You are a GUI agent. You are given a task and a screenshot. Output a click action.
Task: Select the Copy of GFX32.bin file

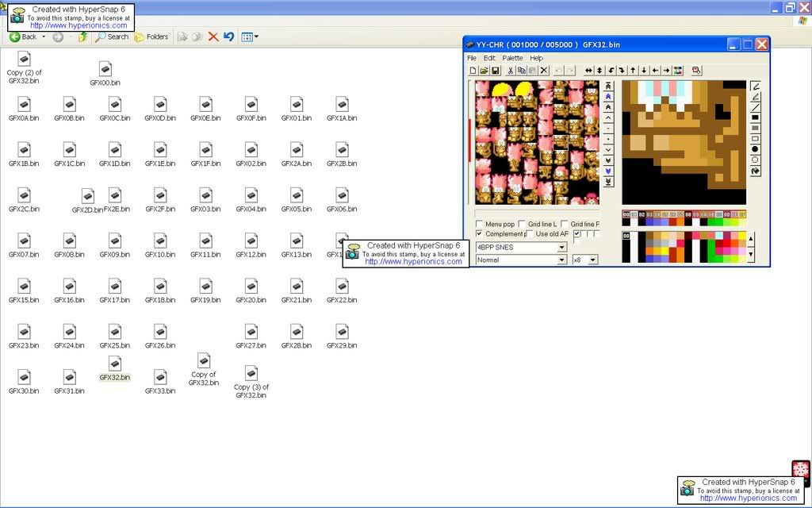tap(204, 370)
